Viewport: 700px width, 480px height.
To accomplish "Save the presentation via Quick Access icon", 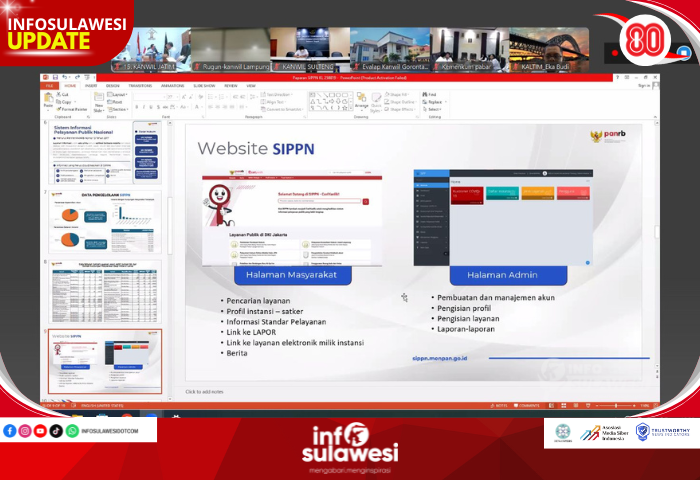I will pos(55,78).
